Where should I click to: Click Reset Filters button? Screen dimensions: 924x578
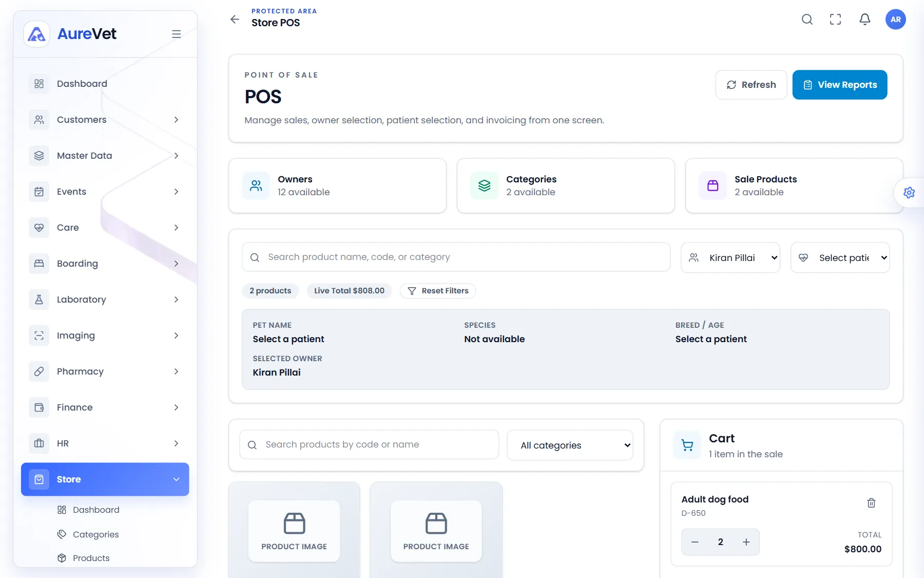[x=438, y=291]
